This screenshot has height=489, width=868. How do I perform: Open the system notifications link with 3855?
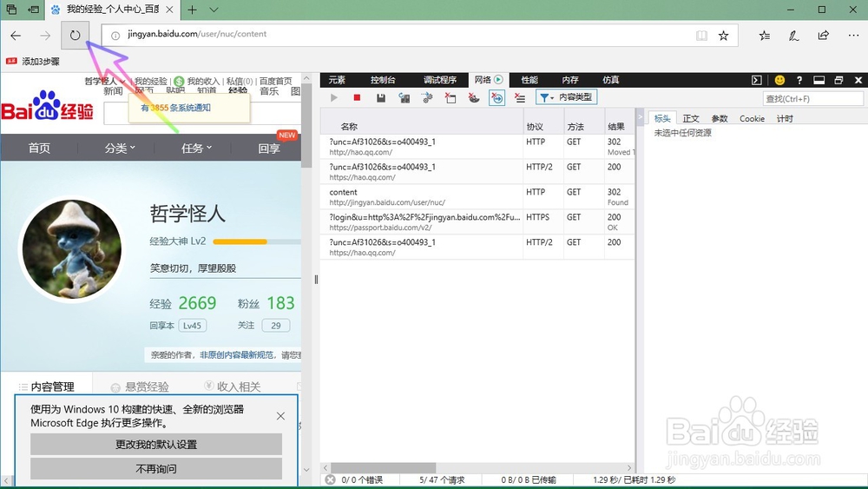click(x=175, y=108)
